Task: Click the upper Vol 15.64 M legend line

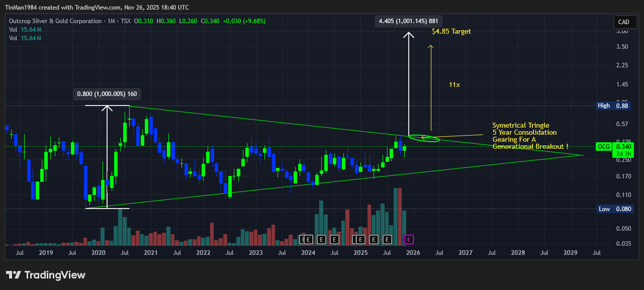Action: pyautogui.click(x=25, y=30)
